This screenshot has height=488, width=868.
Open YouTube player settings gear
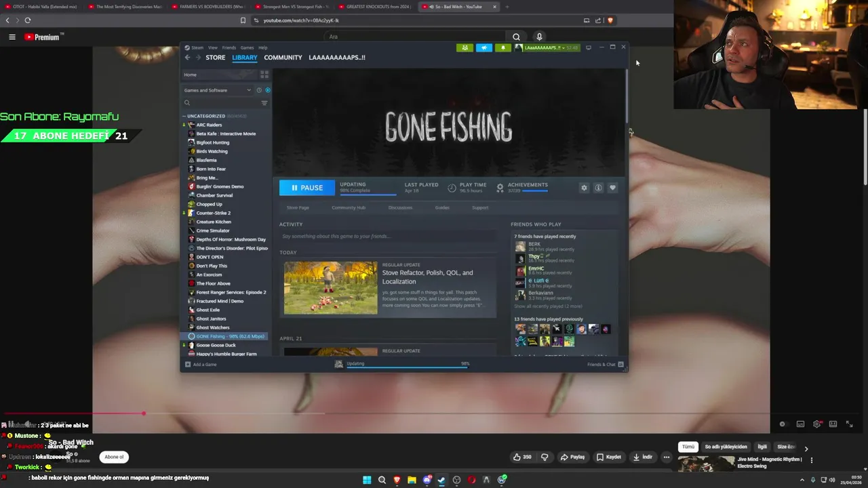tap(816, 424)
